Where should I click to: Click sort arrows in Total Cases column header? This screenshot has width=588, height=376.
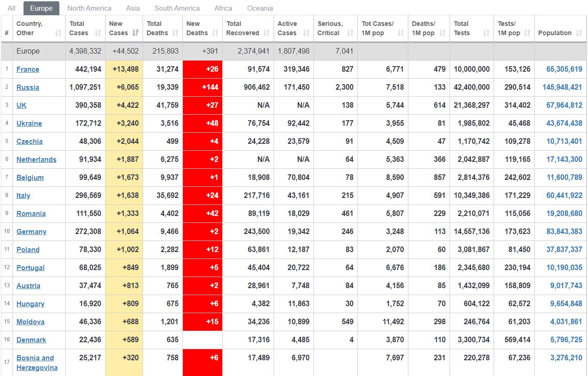pos(98,33)
